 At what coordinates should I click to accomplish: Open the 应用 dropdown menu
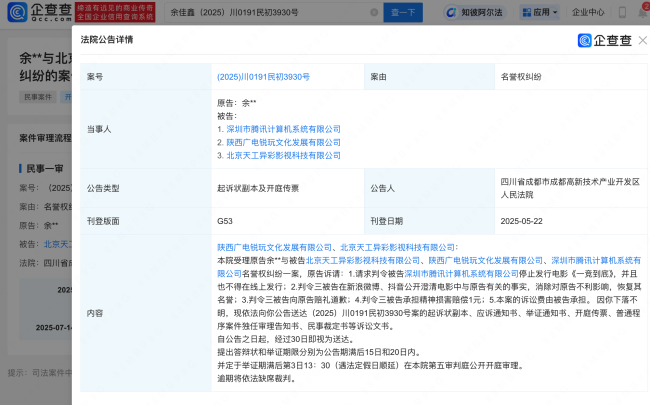coord(545,14)
